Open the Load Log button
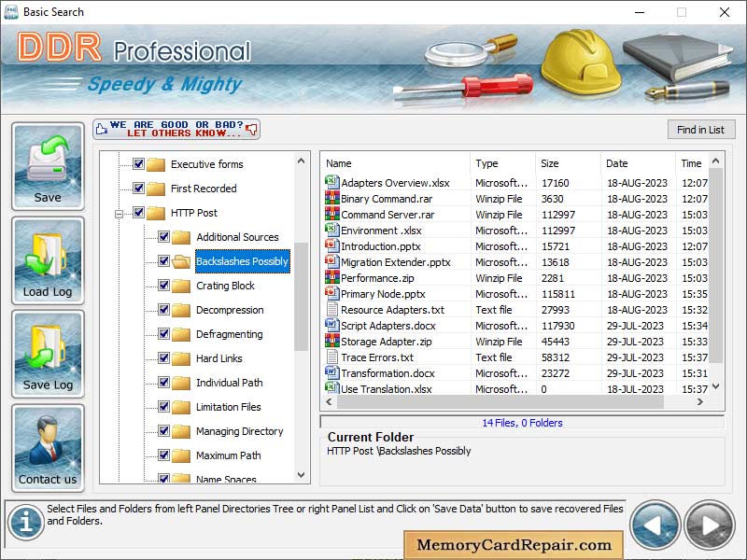Image resolution: width=747 pixels, height=560 pixels. (48, 260)
